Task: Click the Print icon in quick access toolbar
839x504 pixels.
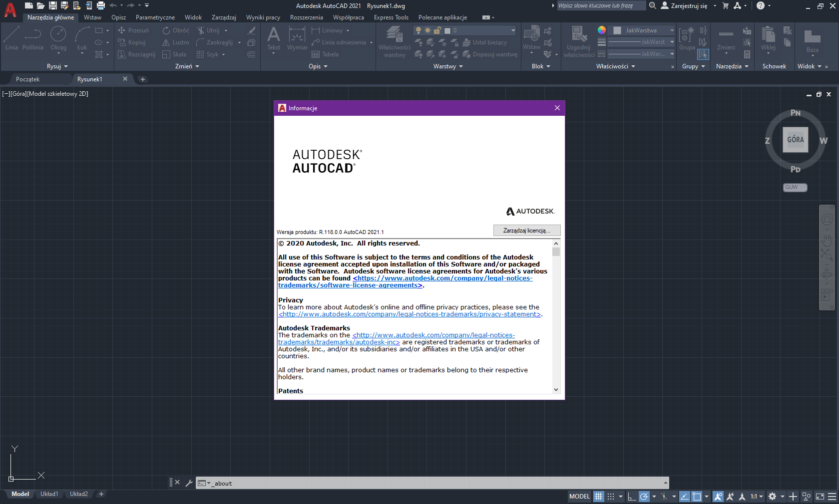Action: click(101, 5)
